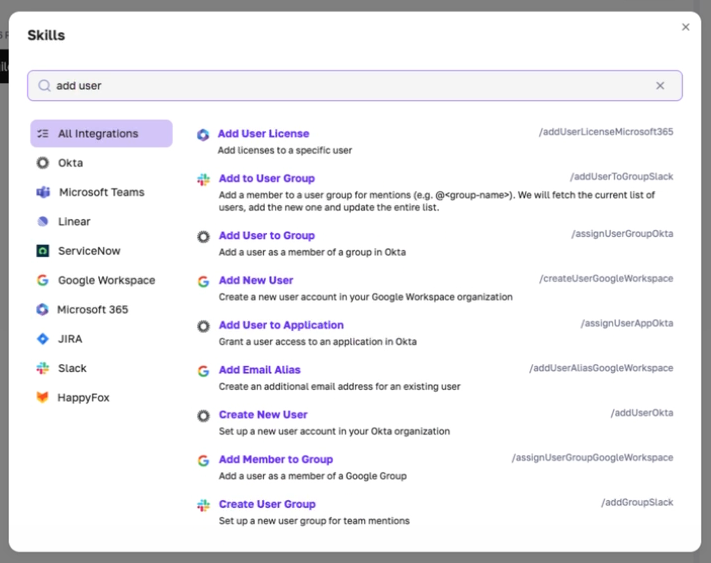
Task: Click Slack icon beside Add to User Group
Action: coord(203,180)
